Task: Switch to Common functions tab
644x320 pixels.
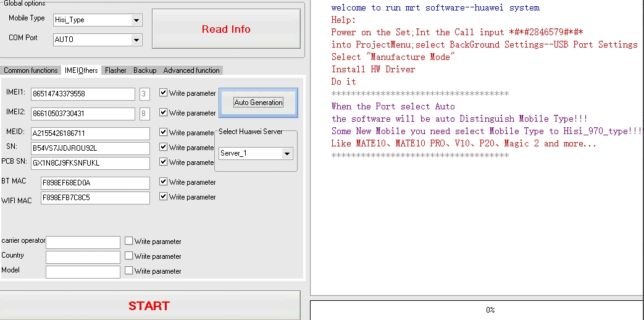Action: [31, 70]
